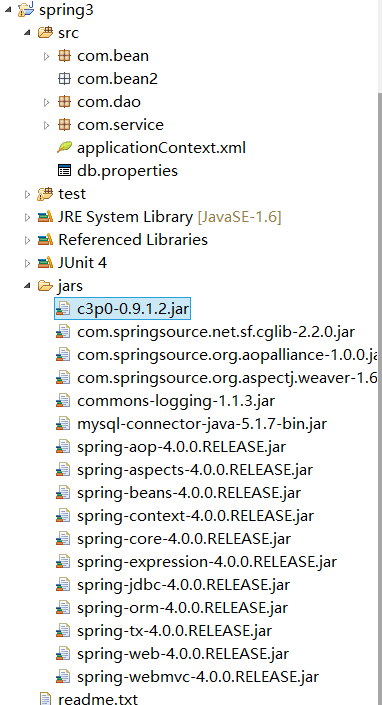Image resolution: width=382 pixels, height=705 pixels.
Task: Click the spring-aspects jar icon
Action: [63, 469]
